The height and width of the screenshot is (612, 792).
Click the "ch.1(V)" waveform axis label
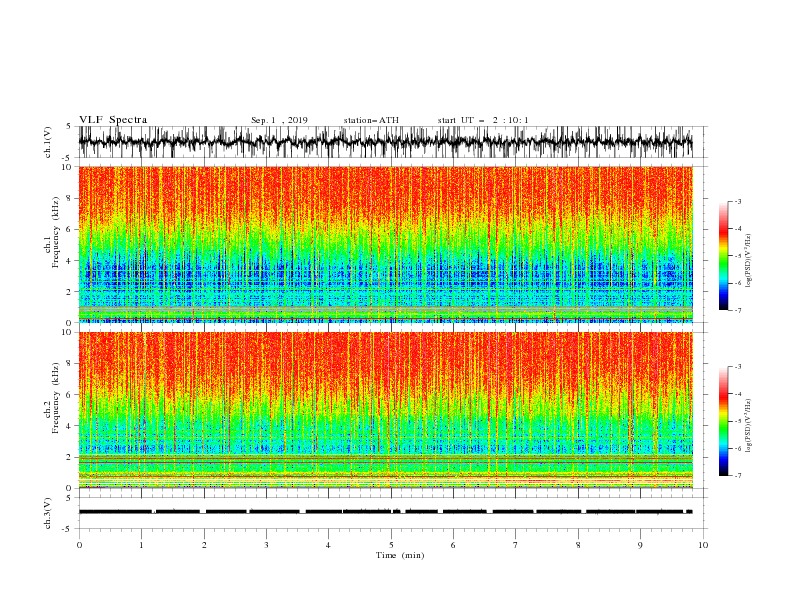[48, 142]
